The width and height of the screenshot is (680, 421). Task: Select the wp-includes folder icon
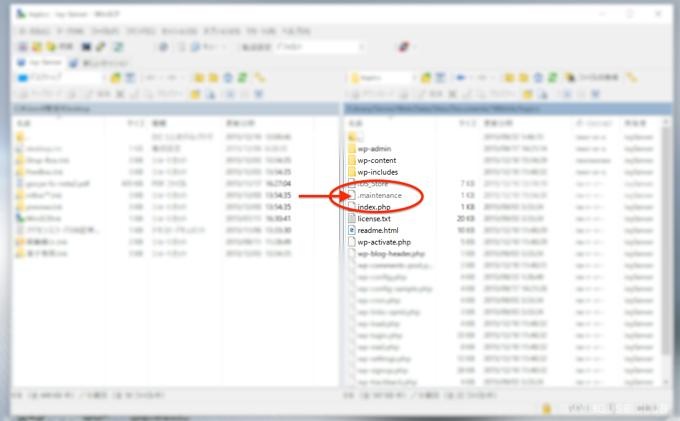pos(351,172)
